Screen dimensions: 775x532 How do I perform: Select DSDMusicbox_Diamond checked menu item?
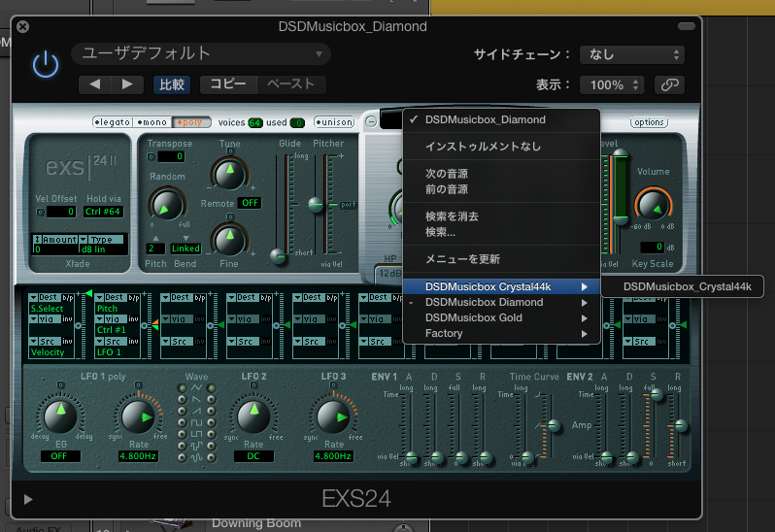pos(501,120)
